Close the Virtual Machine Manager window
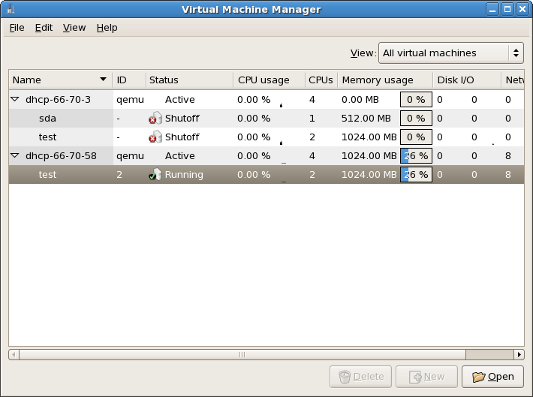 coord(522,9)
